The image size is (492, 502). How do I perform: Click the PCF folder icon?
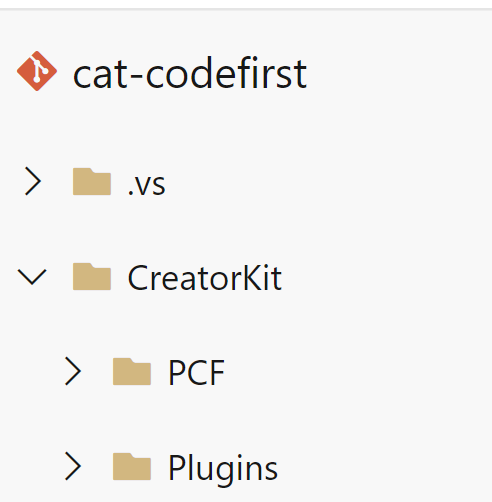132,372
